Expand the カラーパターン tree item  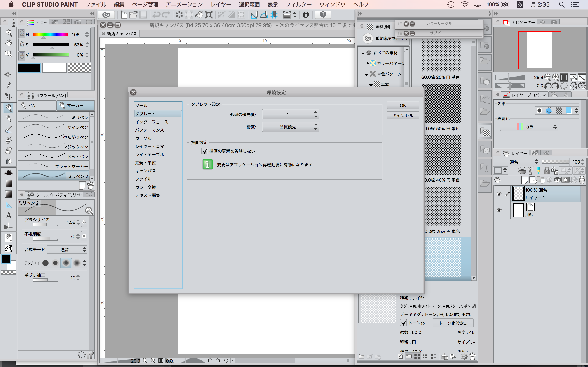[x=367, y=63]
